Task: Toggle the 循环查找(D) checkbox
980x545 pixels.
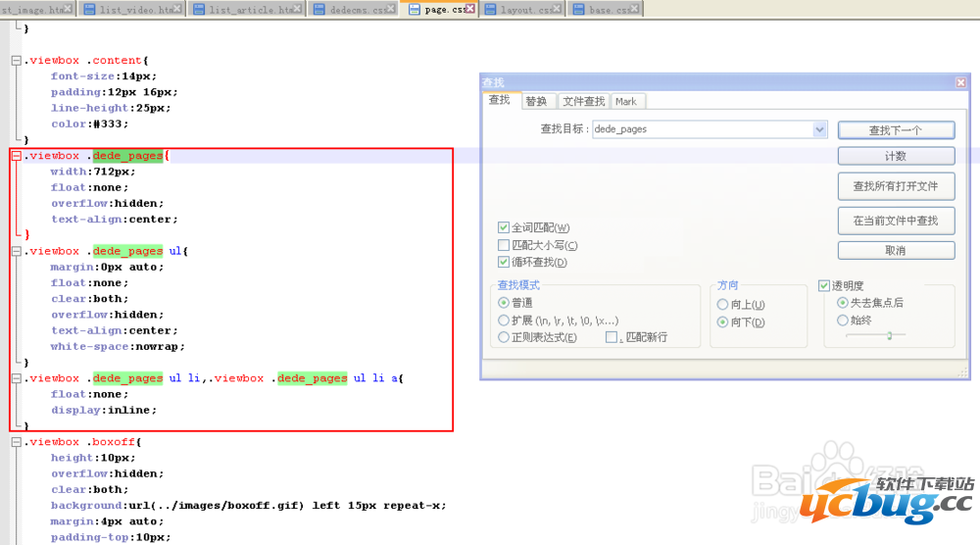Action: [503, 262]
